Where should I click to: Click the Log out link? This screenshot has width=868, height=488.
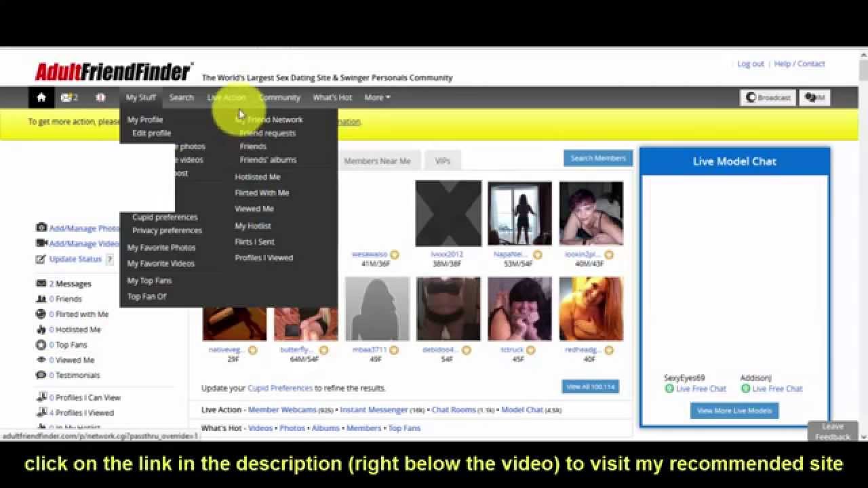pyautogui.click(x=751, y=64)
